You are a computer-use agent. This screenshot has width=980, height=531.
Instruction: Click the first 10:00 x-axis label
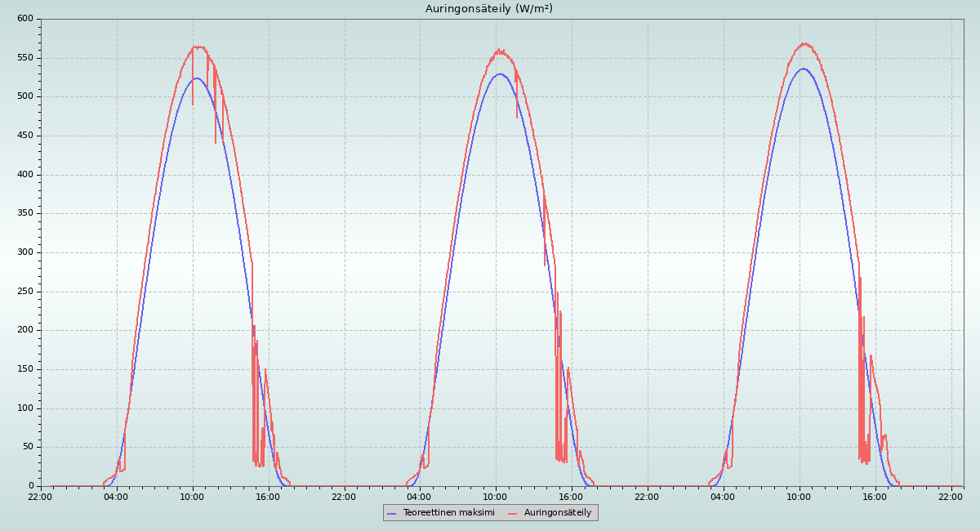192,497
